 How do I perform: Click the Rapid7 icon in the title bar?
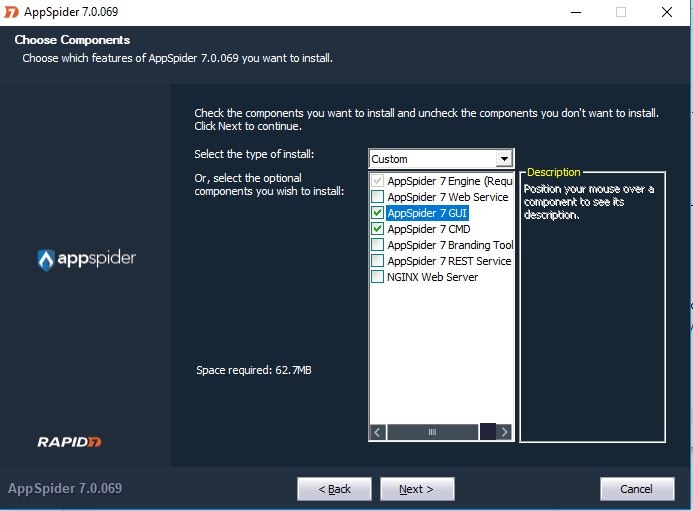pyautogui.click(x=11, y=12)
